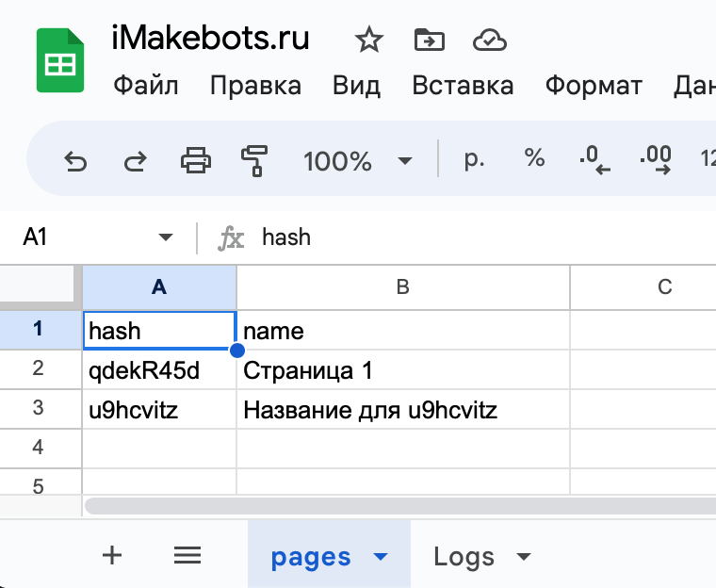This screenshot has height=588, width=716.
Task: Print the spreadsheet
Action: click(196, 160)
